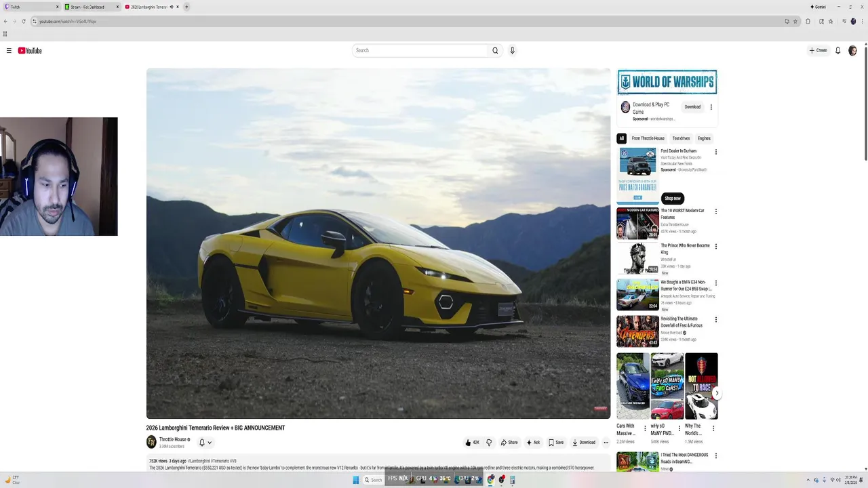This screenshot has width=868, height=488.
Task: Click the Windows taskbar Search box
Action: click(374, 479)
